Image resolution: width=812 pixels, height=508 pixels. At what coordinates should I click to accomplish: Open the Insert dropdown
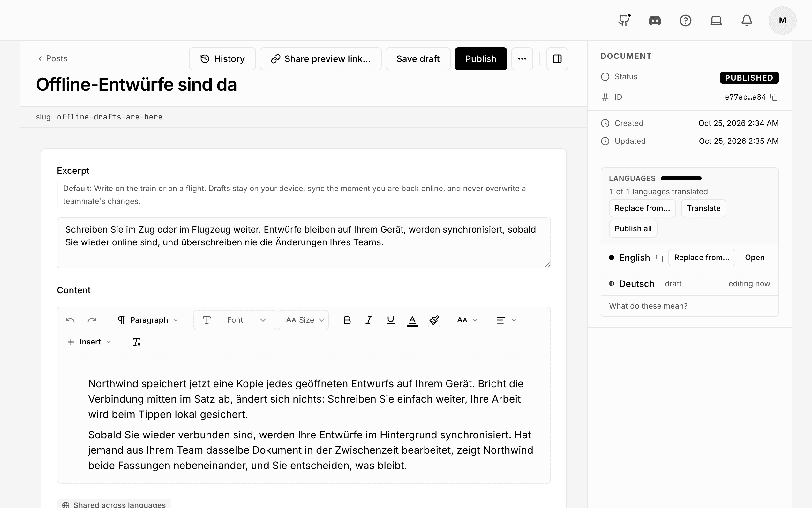click(89, 342)
